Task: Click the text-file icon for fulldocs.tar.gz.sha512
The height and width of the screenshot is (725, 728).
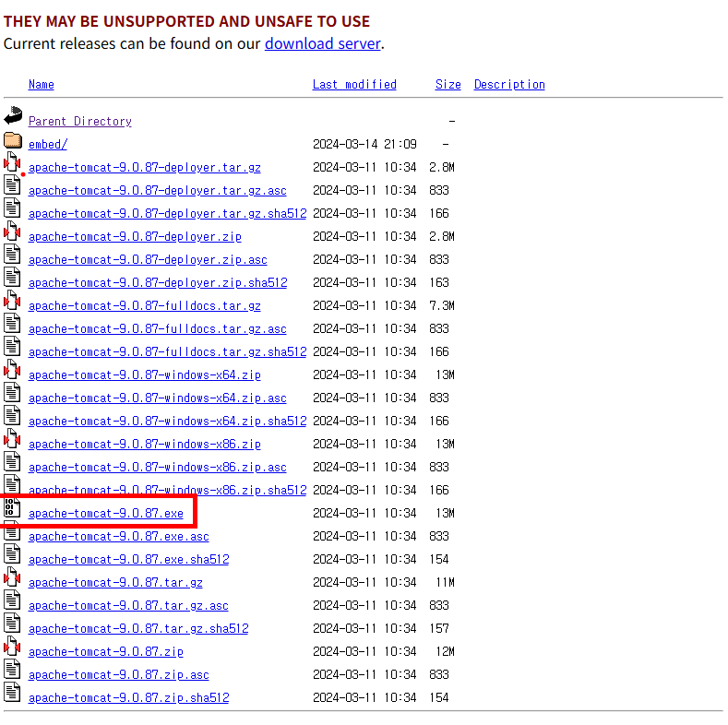Action: 12,346
